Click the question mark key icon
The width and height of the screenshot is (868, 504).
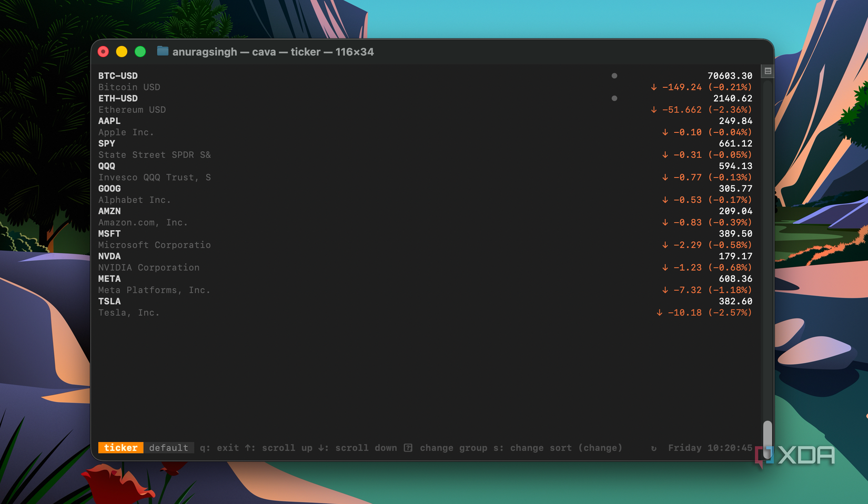(x=408, y=448)
